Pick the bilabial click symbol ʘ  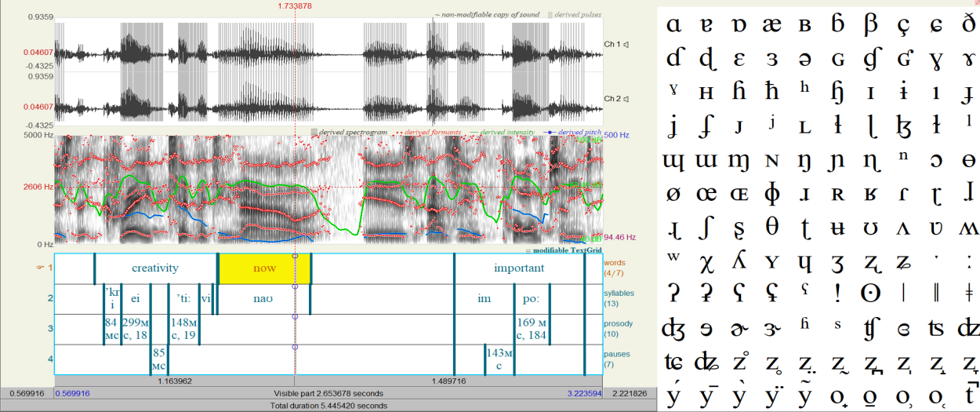pos(870,294)
